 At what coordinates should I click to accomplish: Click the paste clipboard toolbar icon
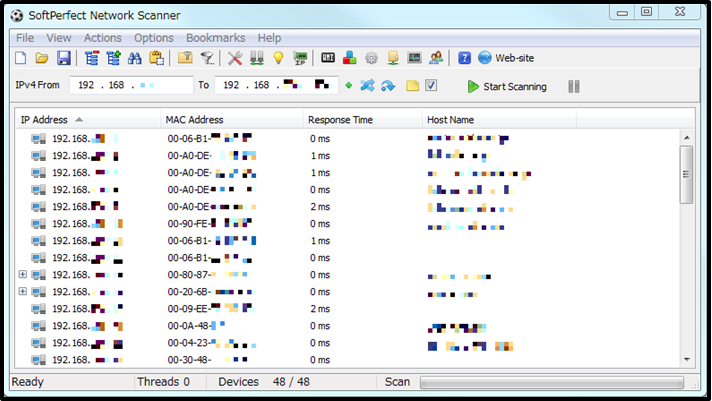(x=156, y=58)
